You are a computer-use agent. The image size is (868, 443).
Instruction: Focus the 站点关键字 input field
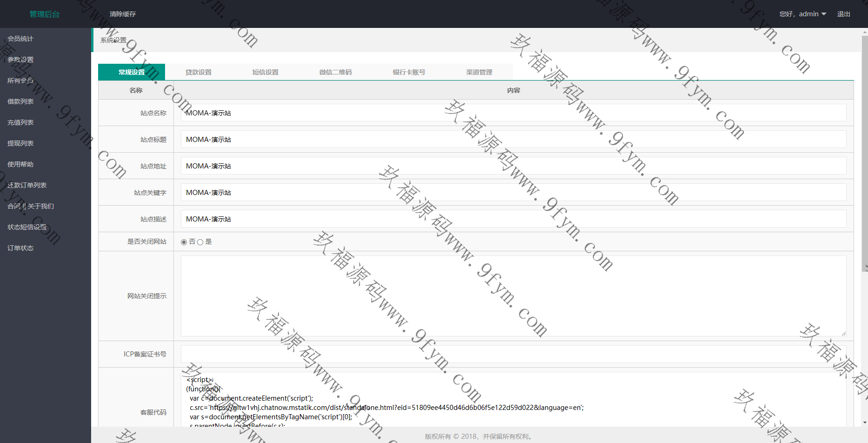click(x=513, y=192)
